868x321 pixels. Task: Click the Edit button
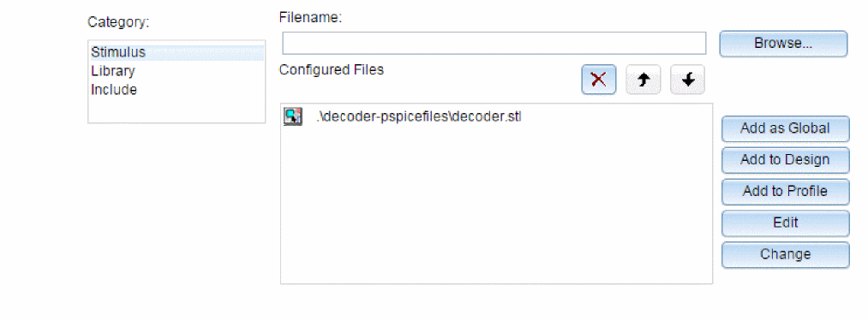coord(785,223)
